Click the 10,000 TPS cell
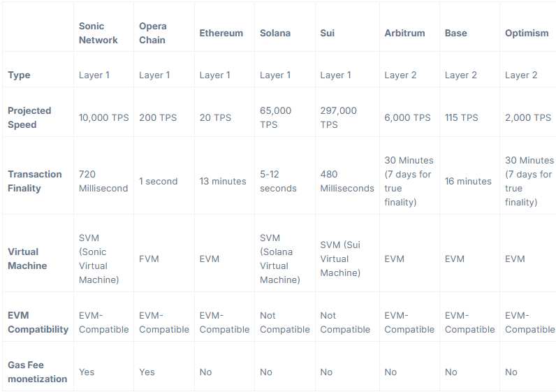The image size is (556, 392). [x=103, y=117]
